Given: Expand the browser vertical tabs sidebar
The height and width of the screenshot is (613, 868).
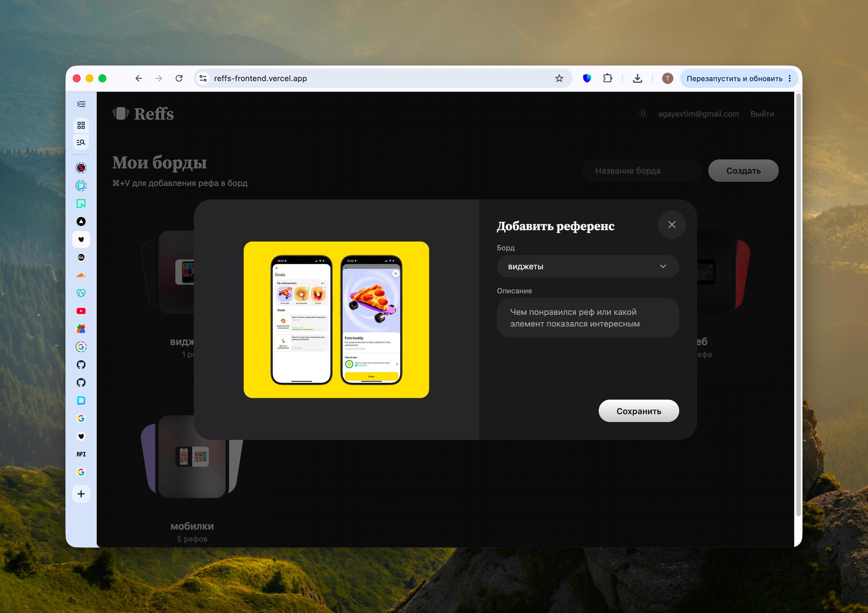Looking at the screenshot, I should [x=81, y=104].
